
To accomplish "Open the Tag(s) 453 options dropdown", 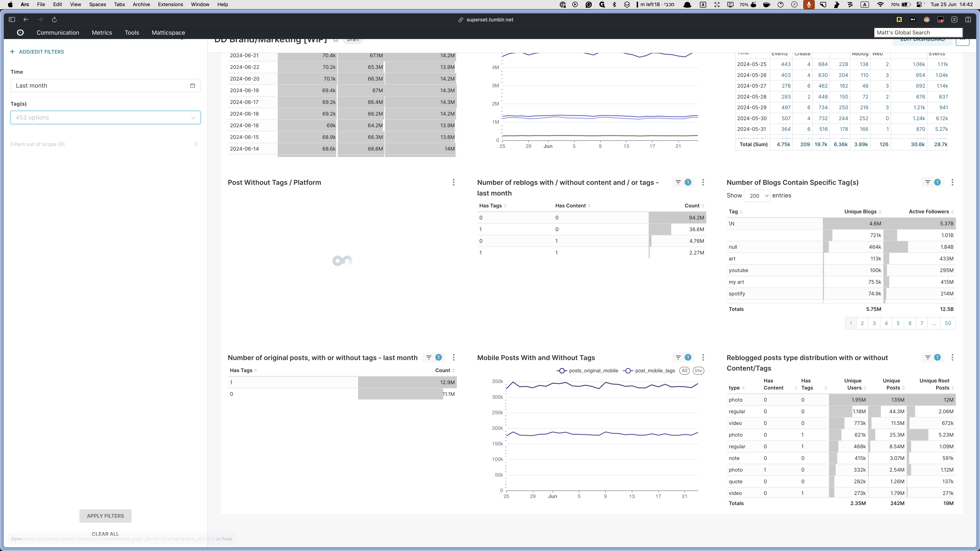I will 105,117.
